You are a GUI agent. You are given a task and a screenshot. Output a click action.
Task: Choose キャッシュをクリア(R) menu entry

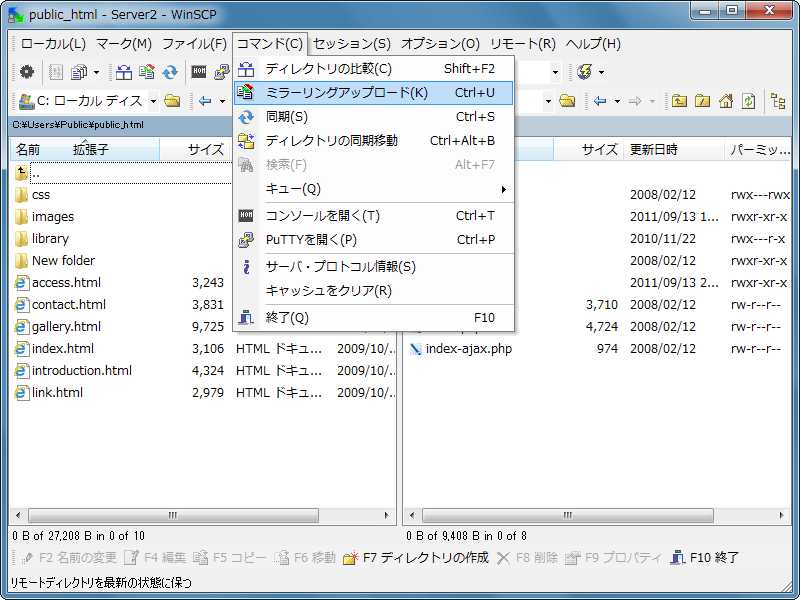[373, 290]
